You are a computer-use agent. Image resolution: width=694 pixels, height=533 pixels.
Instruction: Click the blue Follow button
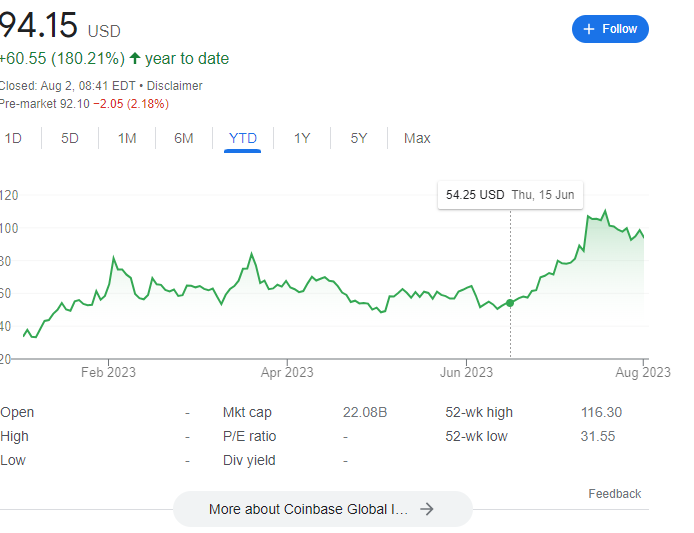coord(610,29)
